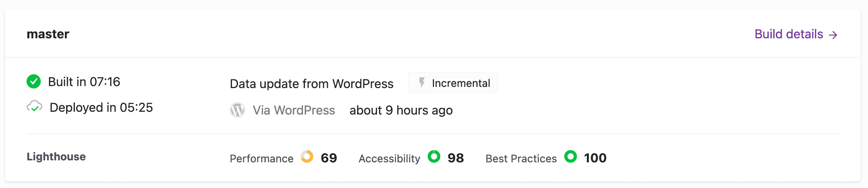
Task: Click the Deployed in 05:25 status text
Action: click(x=101, y=107)
